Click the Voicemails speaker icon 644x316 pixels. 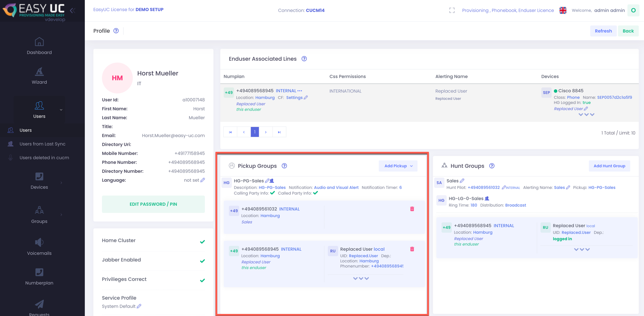[39, 242]
